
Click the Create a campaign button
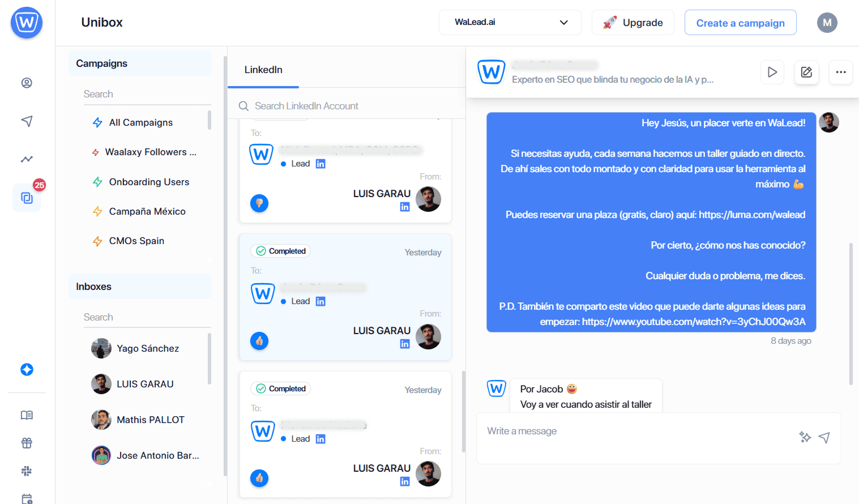click(741, 23)
